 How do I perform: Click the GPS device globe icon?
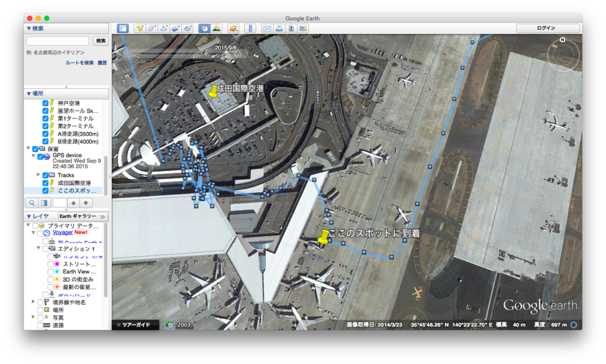pos(47,156)
